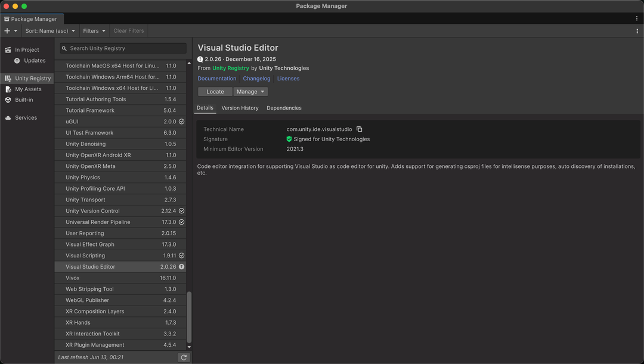Click the My Assets icon
Screen dimensions: 644x364
(x=8, y=89)
